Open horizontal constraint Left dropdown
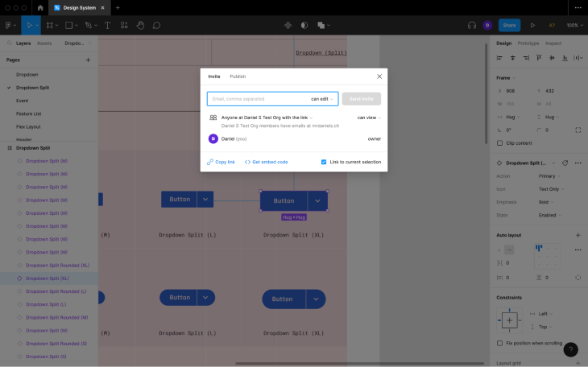Screen dimensions: 588x367 pos(545,314)
